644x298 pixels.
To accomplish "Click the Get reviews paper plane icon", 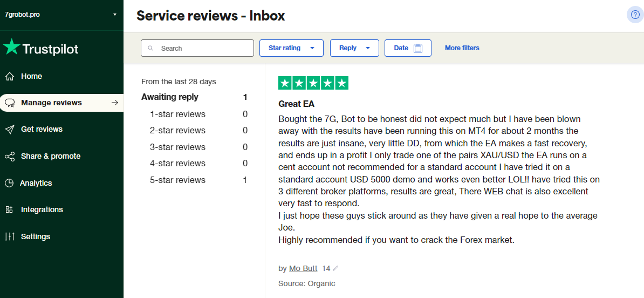I will (9, 130).
